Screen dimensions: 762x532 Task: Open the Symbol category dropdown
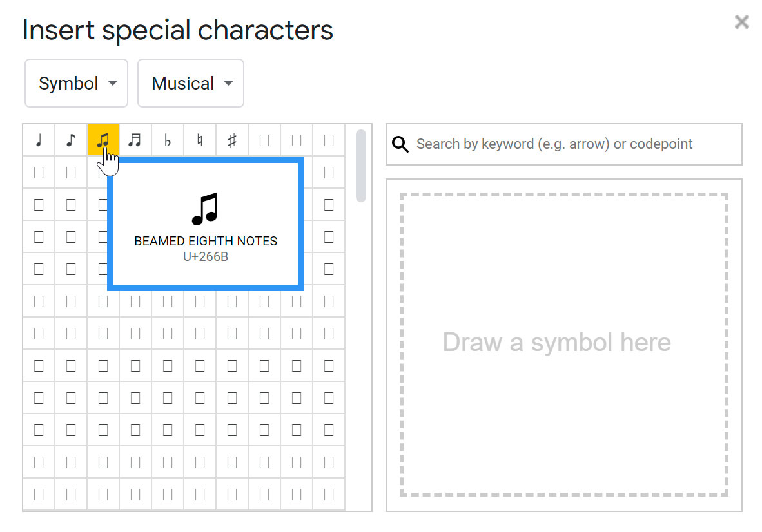76,82
